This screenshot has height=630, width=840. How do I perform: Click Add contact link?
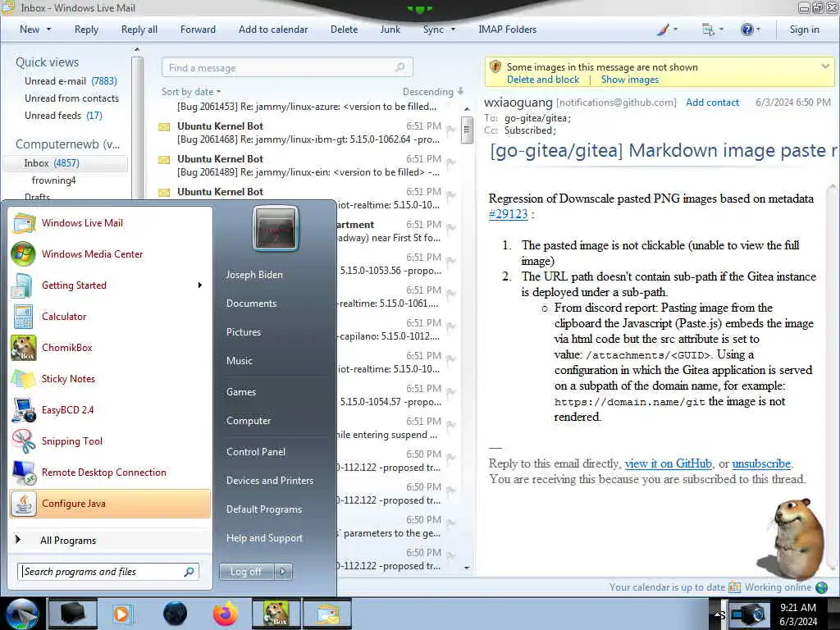(x=712, y=103)
